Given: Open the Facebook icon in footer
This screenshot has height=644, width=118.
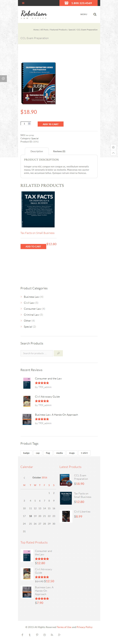Looking at the screenshot, I should coord(22,635).
